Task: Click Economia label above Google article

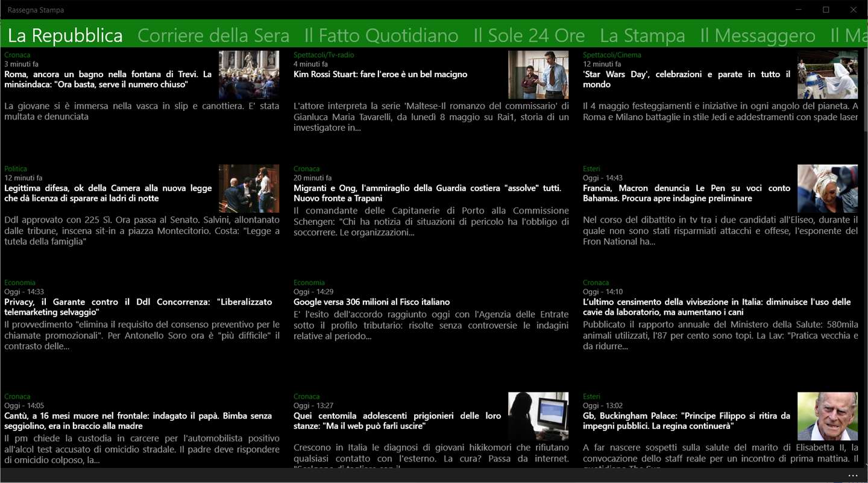Action: [309, 283]
